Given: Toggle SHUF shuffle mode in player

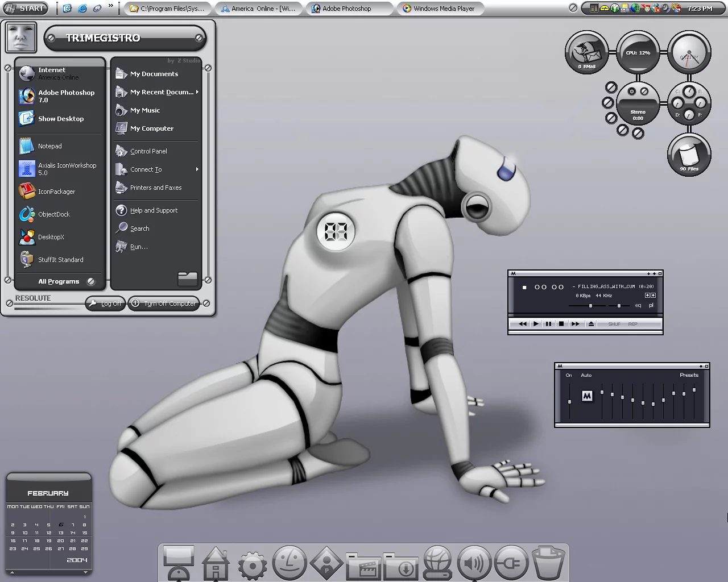Looking at the screenshot, I should pyautogui.click(x=614, y=324).
